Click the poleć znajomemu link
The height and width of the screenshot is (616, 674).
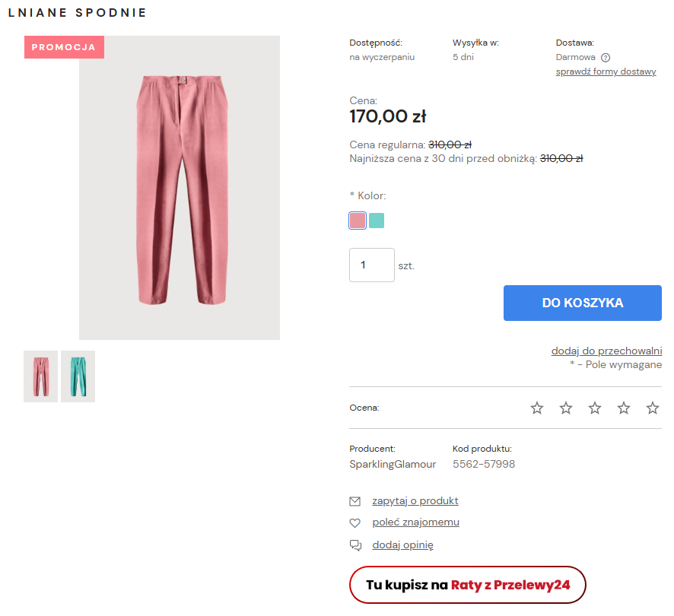(x=415, y=522)
